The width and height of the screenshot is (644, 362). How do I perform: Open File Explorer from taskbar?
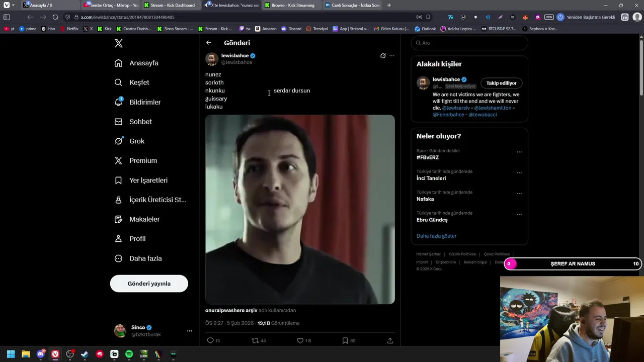coord(26,354)
